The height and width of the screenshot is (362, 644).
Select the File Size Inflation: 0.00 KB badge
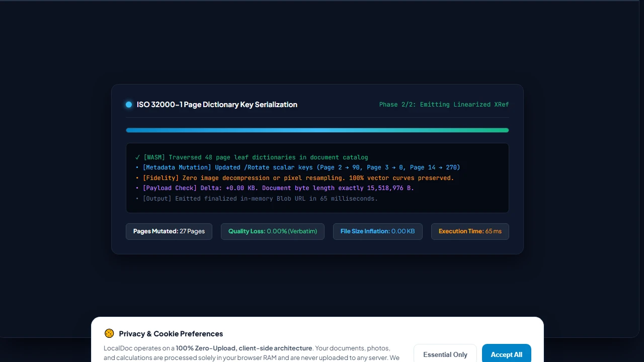(378, 231)
